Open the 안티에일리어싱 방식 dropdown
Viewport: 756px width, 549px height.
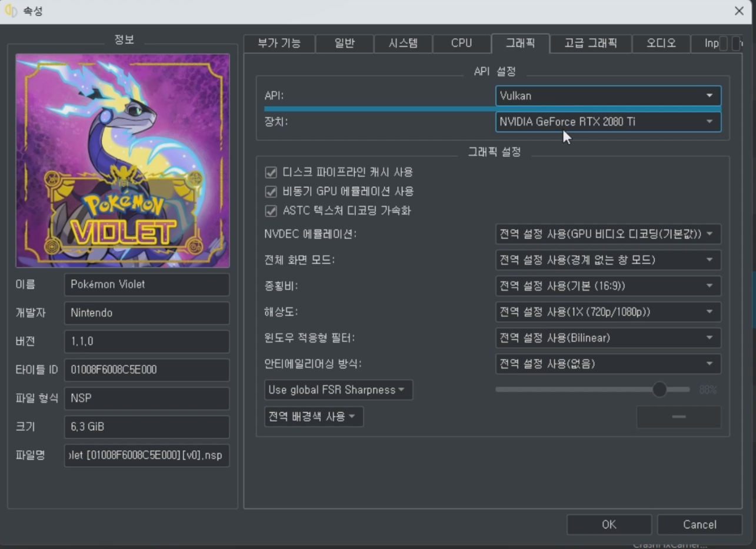click(608, 364)
